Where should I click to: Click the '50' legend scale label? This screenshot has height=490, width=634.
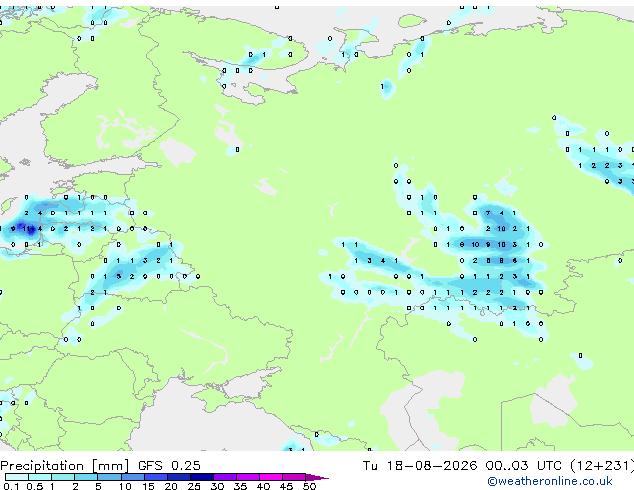click(x=309, y=486)
